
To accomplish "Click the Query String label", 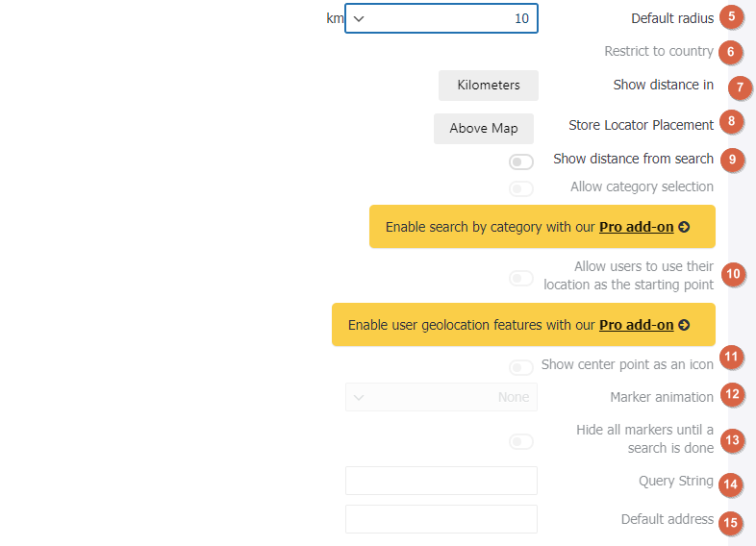I will (x=676, y=481).
